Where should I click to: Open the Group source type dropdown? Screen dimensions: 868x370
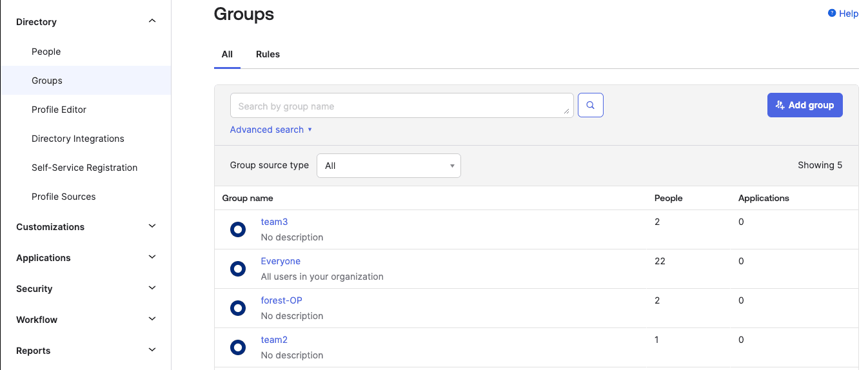[388, 166]
